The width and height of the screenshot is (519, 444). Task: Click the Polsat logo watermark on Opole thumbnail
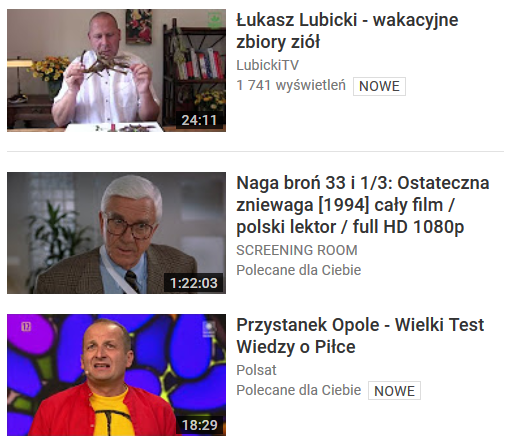[x=209, y=328]
